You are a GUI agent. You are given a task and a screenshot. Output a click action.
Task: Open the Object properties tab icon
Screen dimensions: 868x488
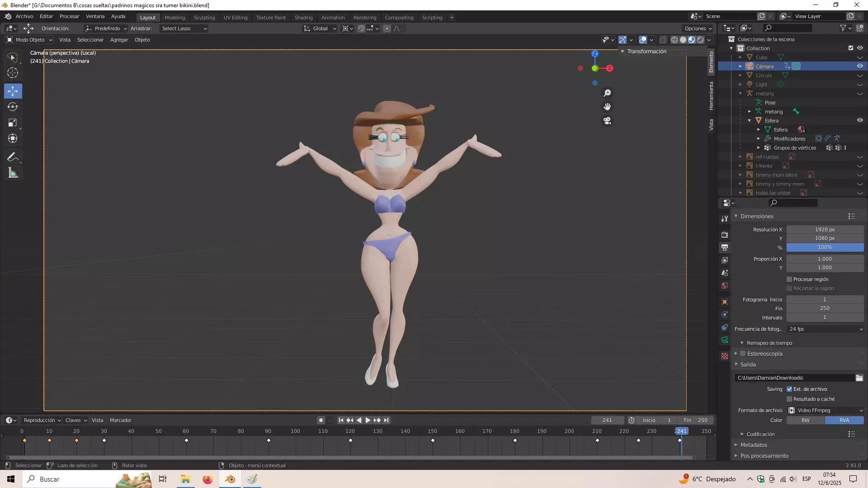[x=725, y=302]
